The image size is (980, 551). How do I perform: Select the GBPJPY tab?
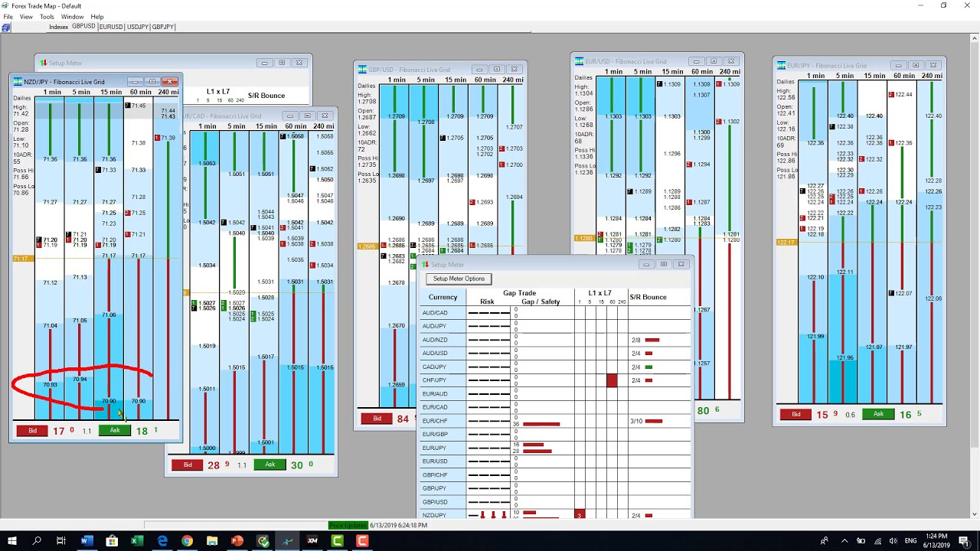163,27
